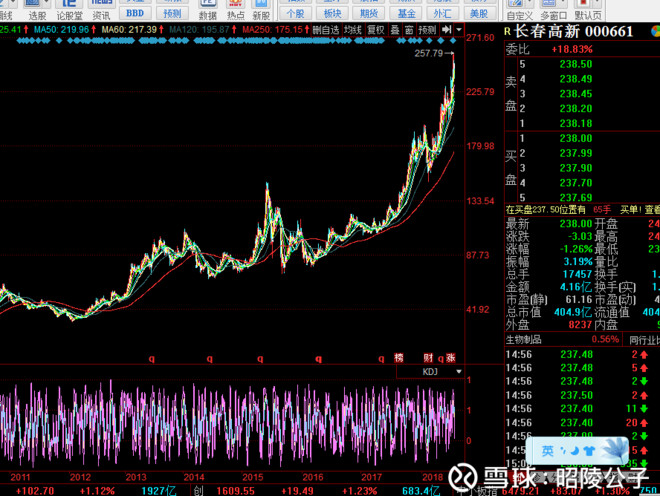Click the 榜 marker on chart
Viewport: 660px width, 496px height.
pyautogui.click(x=399, y=358)
